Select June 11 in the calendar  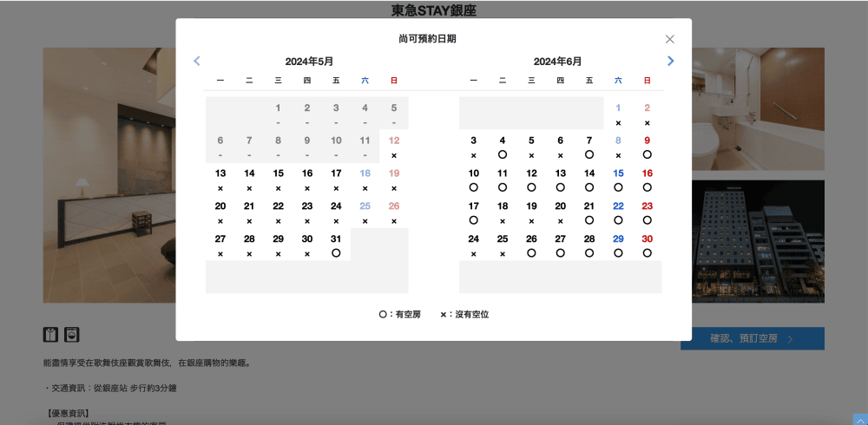tap(503, 180)
